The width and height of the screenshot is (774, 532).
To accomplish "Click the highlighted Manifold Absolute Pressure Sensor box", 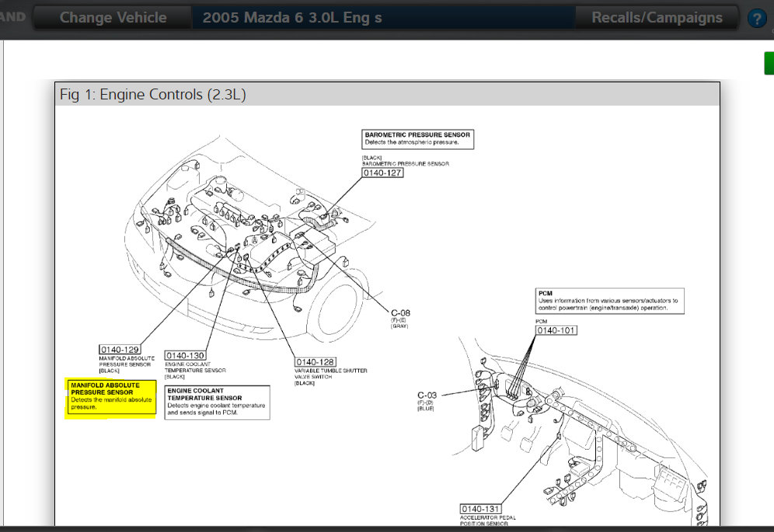I will pos(112,397).
